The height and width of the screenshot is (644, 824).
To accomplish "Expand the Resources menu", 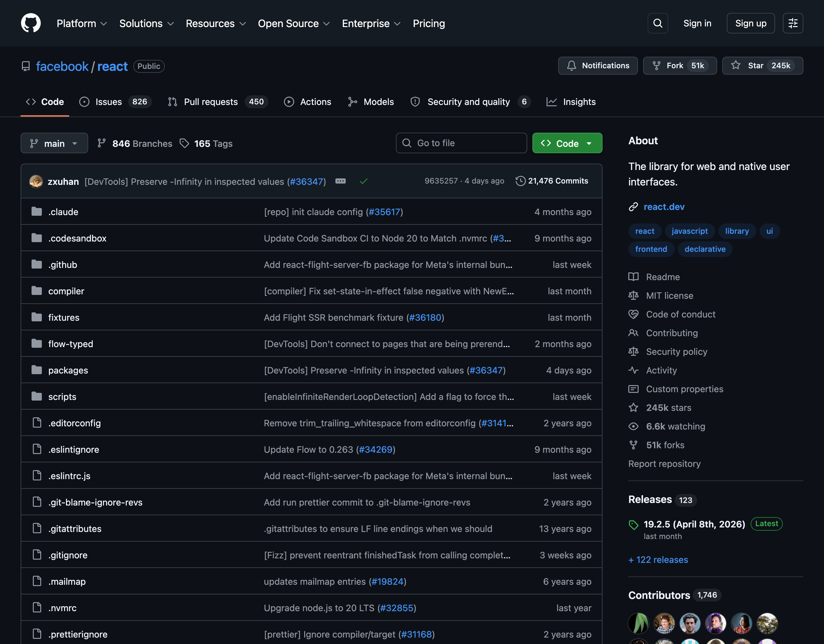I will (x=216, y=24).
